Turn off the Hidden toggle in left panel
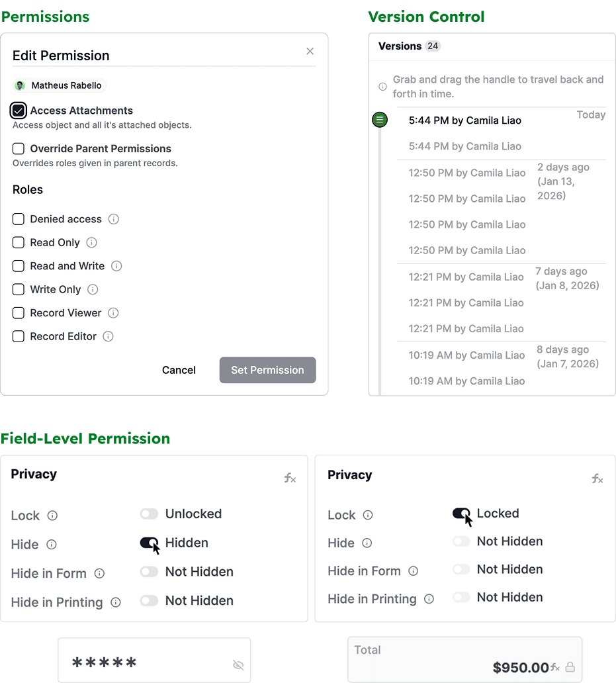This screenshot has width=616, height=683. tap(149, 543)
